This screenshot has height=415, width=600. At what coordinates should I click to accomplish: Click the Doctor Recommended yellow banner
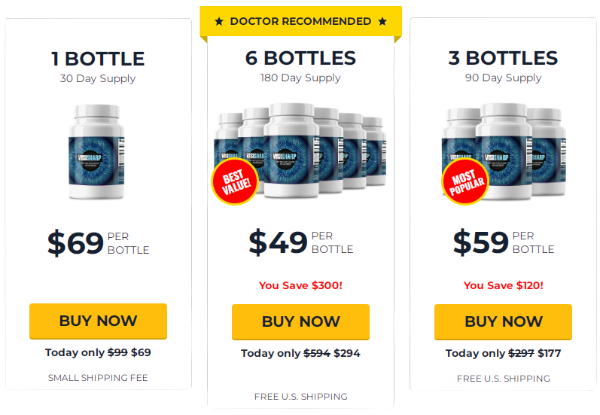tap(301, 21)
